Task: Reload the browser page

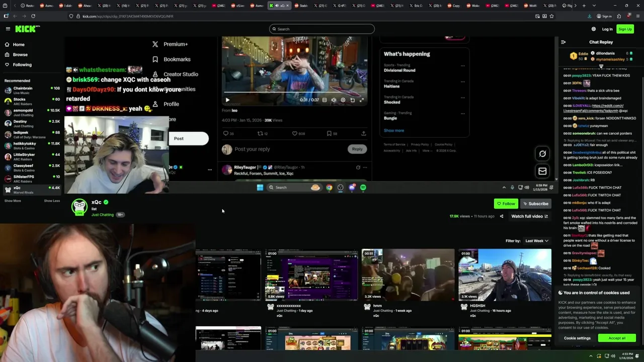Action: 33,16
